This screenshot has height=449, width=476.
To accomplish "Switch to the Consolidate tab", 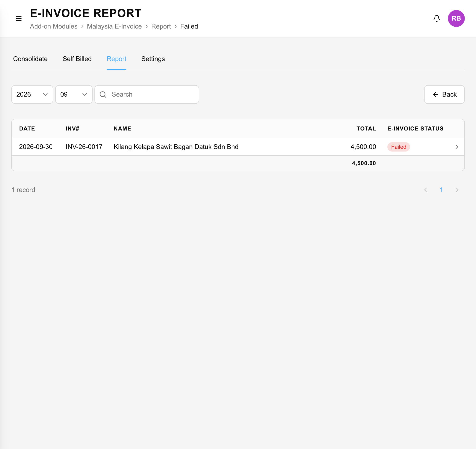I will click(30, 59).
